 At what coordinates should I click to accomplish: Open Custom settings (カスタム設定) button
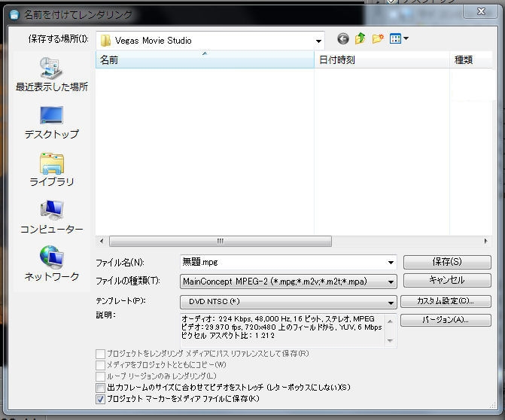click(x=446, y=302)
